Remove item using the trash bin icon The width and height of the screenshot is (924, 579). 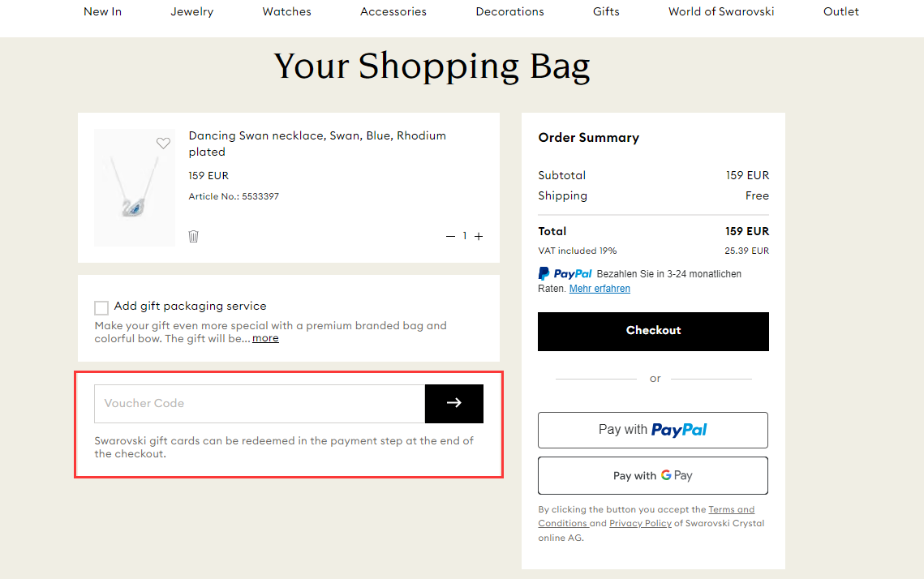pos(193,236)
